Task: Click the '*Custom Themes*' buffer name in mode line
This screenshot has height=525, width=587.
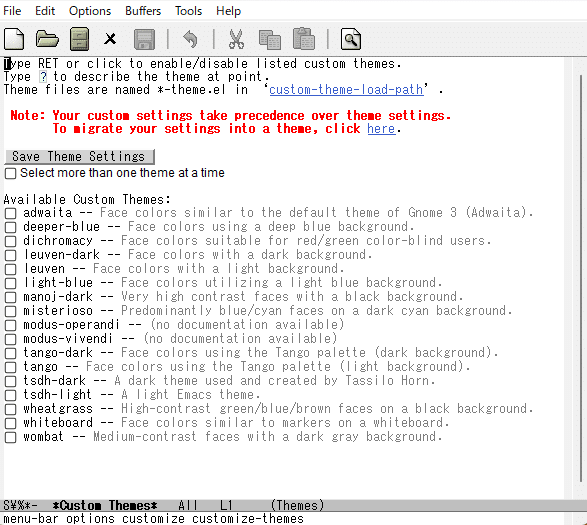Action: click(105, 506)
